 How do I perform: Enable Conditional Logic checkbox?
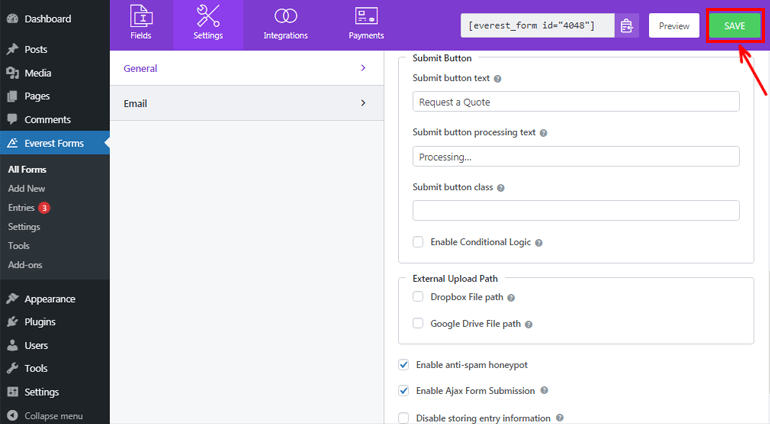click(x=418, y=242)
